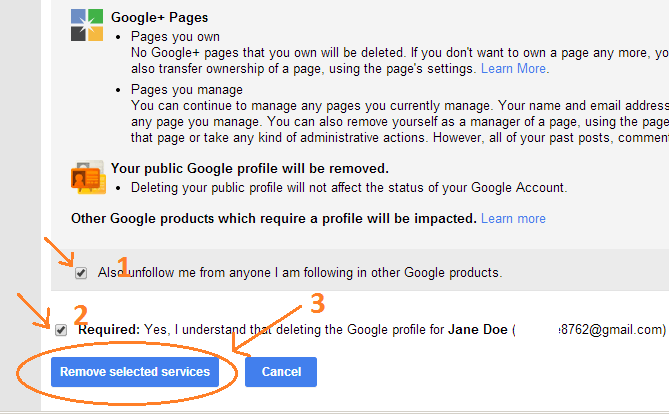
Task: Click the Google+ Pages colorful squares icon
Action: pos(87,25)
